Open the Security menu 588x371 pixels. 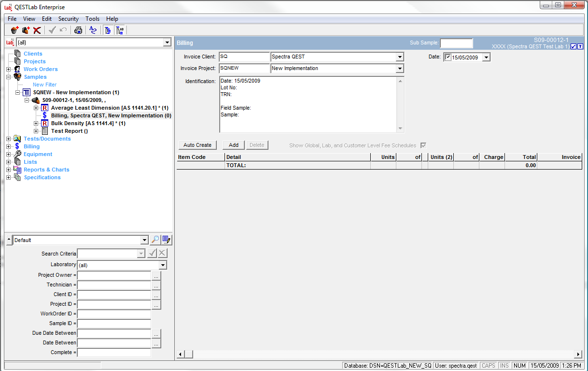point(69,19)
